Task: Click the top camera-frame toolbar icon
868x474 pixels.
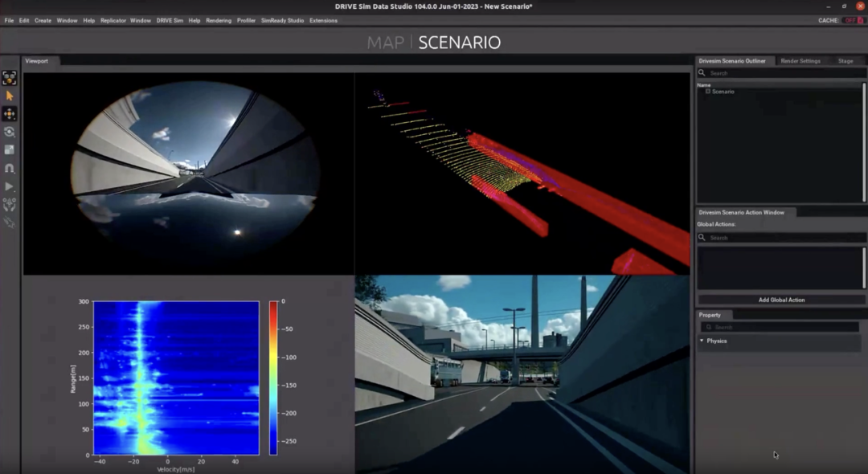Action: point(10,78)
